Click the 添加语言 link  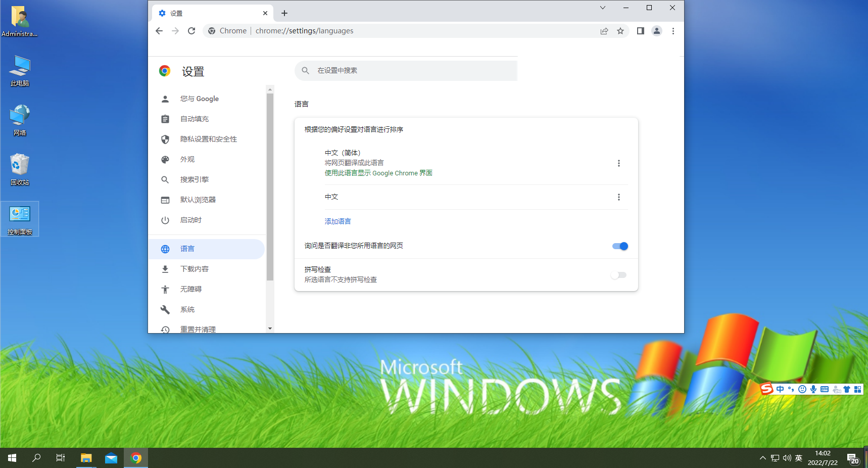pos(337,221)
